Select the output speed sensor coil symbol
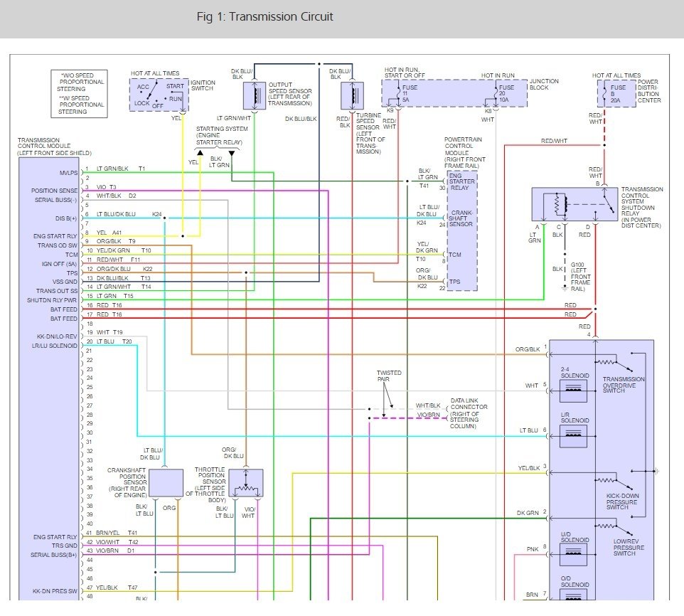Viewport: 684px width, 616px height. tap(255, 95)
